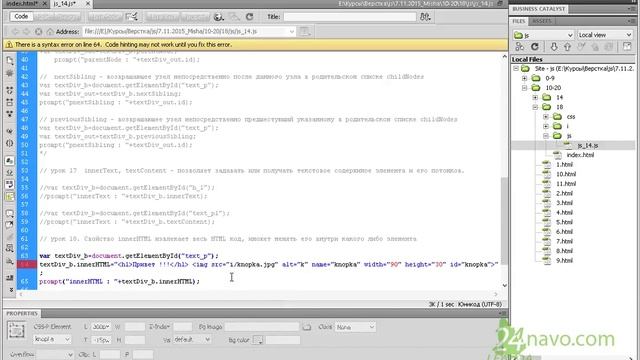Viewport: 640px width, 360px height.
Task: Open the Class dropdown showing None
Action: pyautogui.click(x=355, y=327)
